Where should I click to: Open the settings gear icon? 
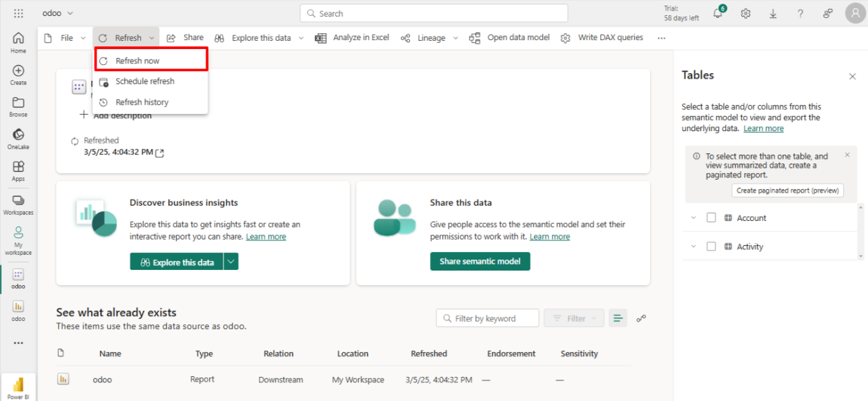[x=745, y=14]
